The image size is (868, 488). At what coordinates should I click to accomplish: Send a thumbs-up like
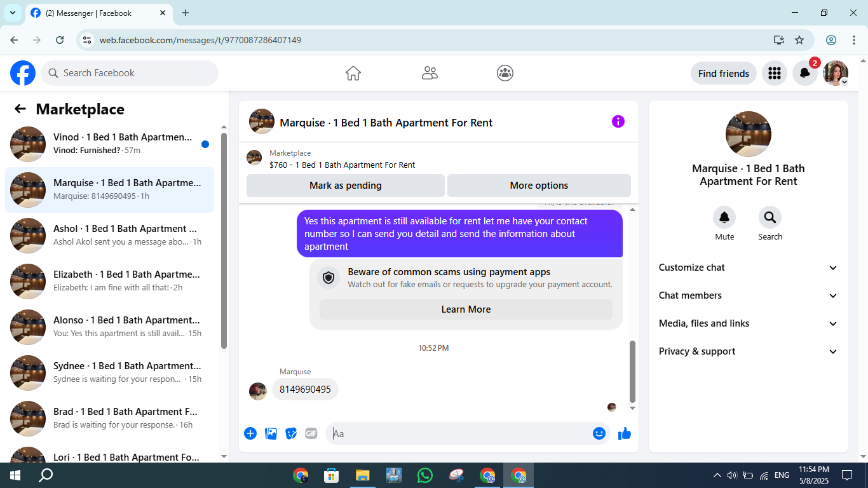click(x=625, y=433)
